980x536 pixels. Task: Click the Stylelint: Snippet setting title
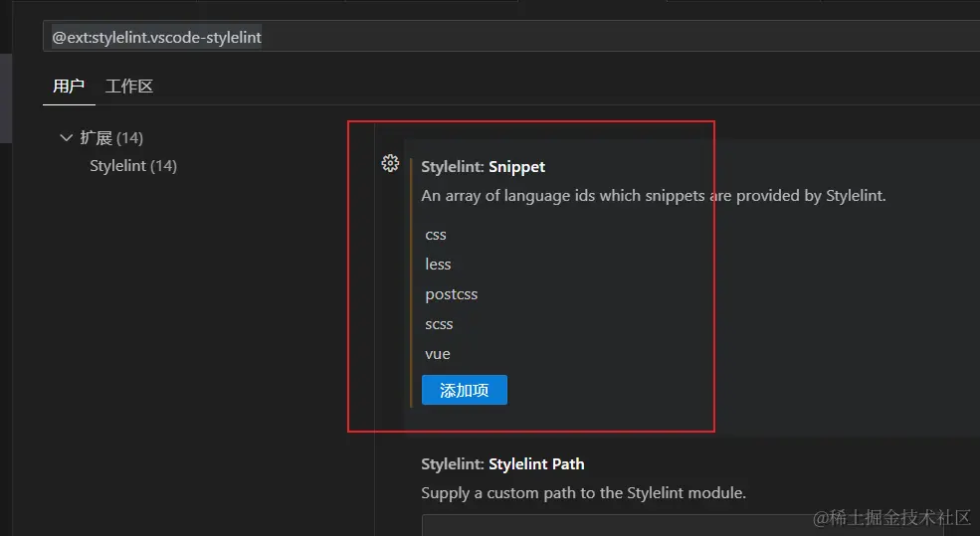point(484,167)
